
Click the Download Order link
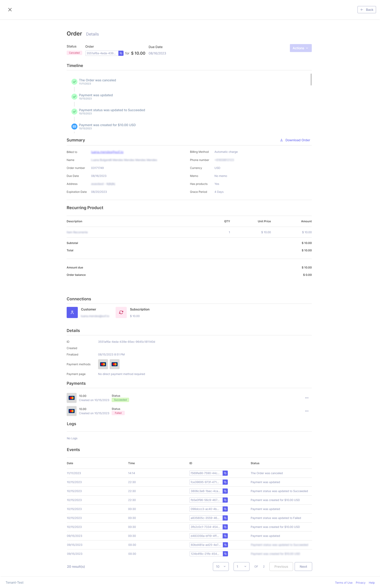(295, 140)
